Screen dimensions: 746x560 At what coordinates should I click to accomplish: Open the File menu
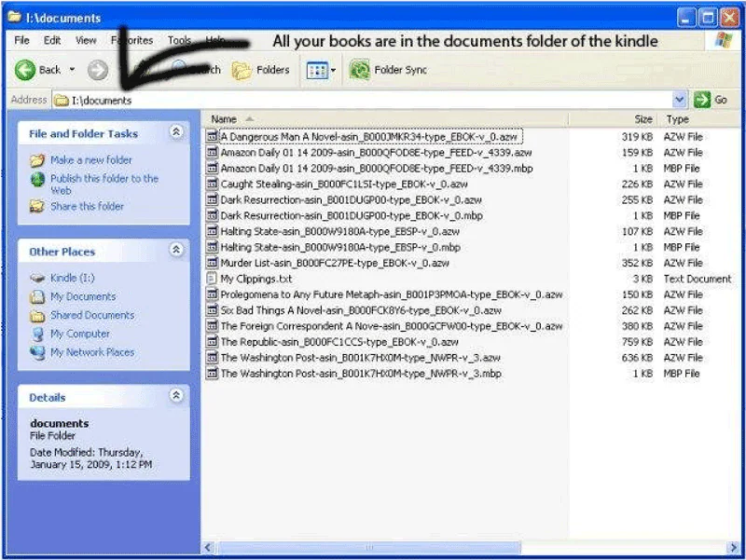21,40
